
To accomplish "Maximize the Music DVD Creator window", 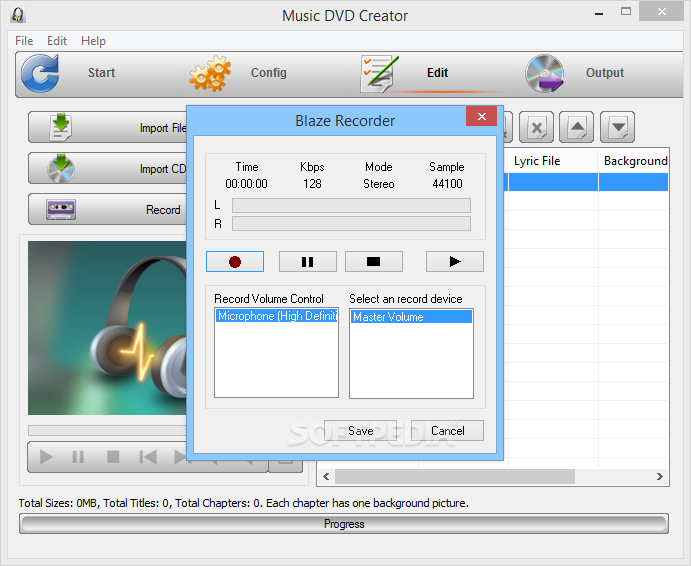I will [626, 12].
